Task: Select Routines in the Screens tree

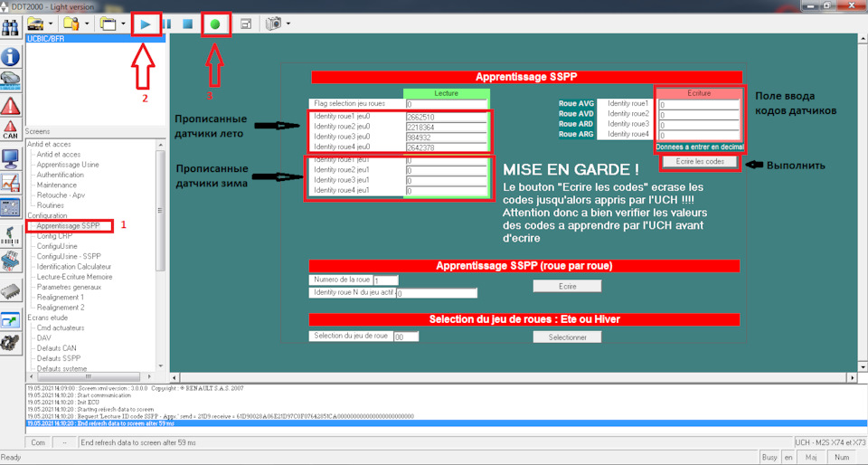Action: pos(51,205)
